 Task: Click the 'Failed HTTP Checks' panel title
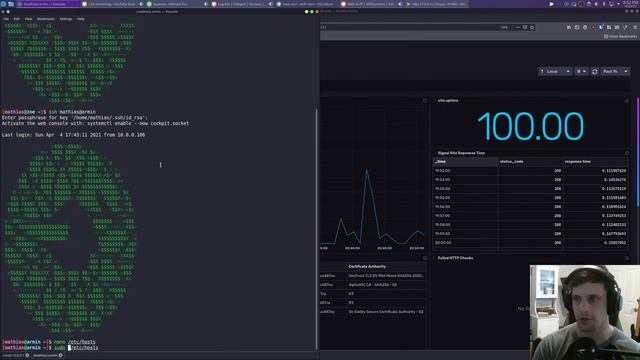tap(455, 258)
